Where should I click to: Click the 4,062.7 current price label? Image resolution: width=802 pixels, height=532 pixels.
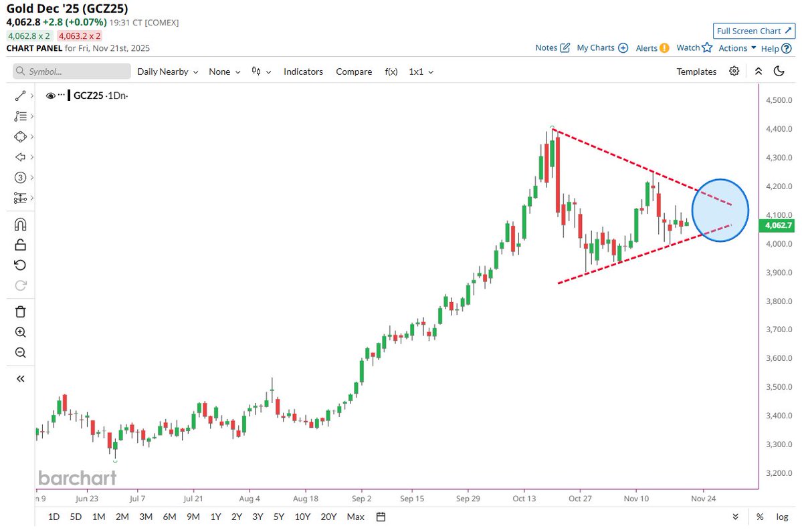coord(777,225)
